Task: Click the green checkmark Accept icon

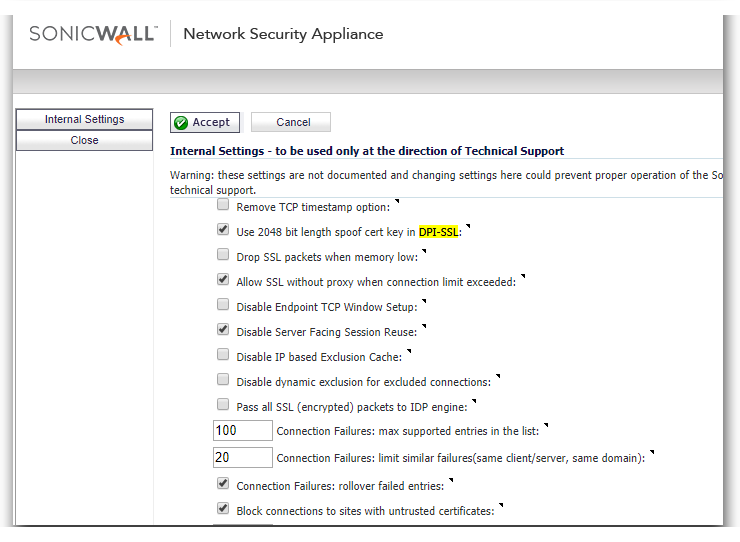Action: pyautogui.click(x=181, y=123)
